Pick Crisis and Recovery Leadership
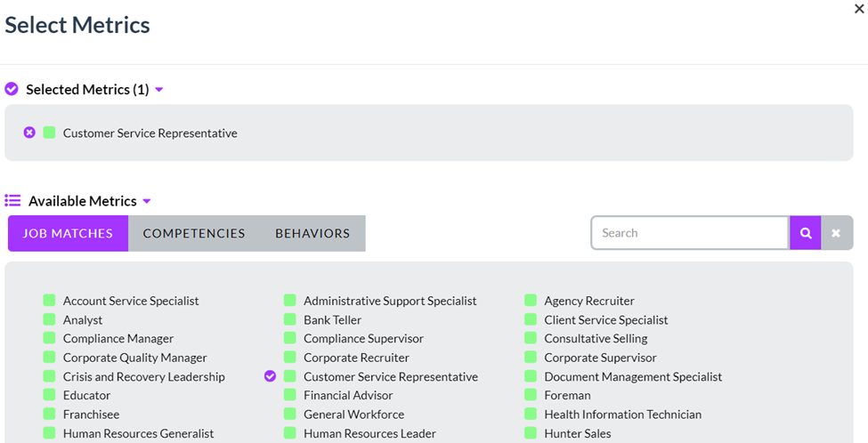The width and height of the screenshot is (868, 443). (x=144, y=376)
